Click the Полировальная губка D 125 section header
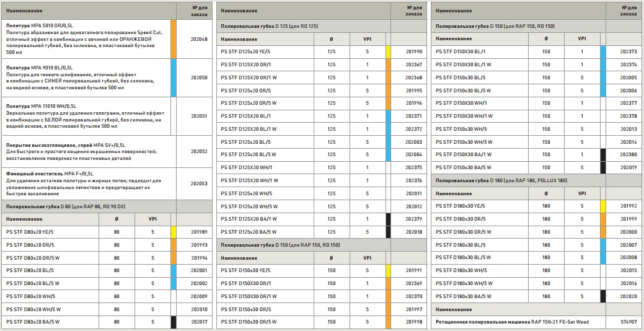This screenshot has width=644, height=331. (270, 26)
